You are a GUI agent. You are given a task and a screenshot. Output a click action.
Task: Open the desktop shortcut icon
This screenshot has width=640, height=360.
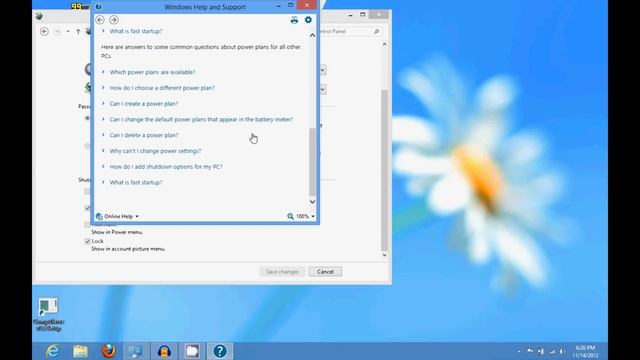click(49, 313)
